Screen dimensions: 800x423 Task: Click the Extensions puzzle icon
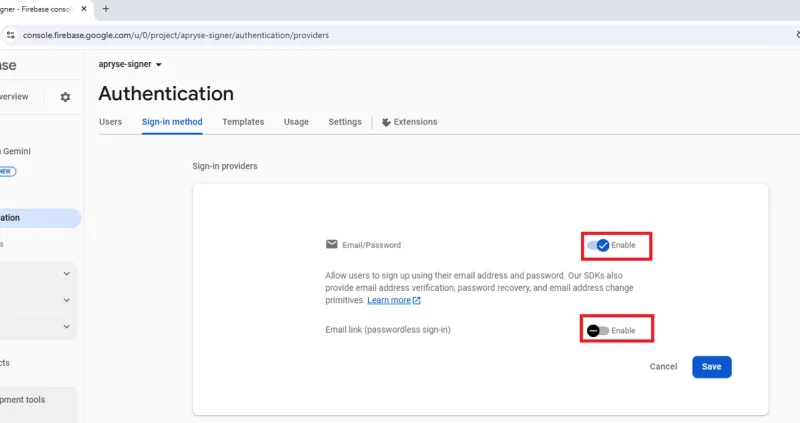pos(386,122)
